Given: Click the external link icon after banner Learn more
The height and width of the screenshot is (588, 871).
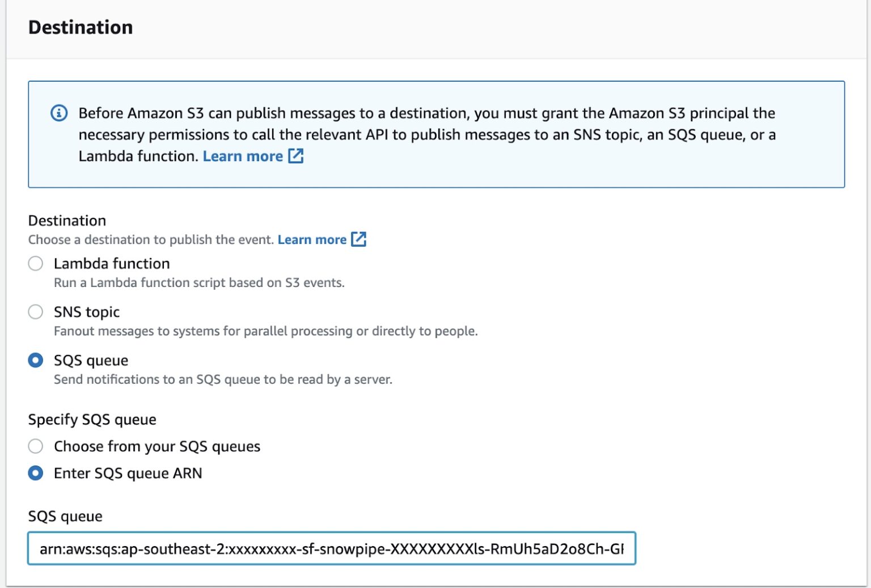Looking at the screenshot, I should [297, 155].
